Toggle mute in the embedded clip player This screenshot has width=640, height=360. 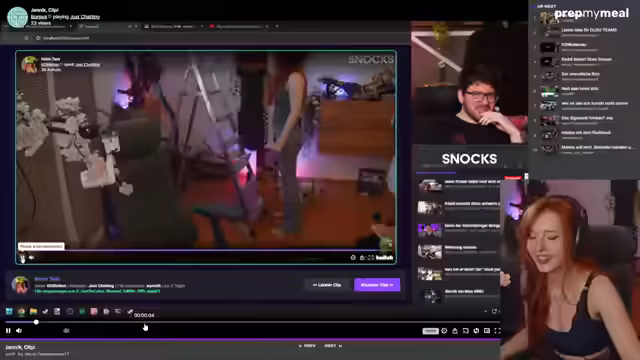(31, 258)
